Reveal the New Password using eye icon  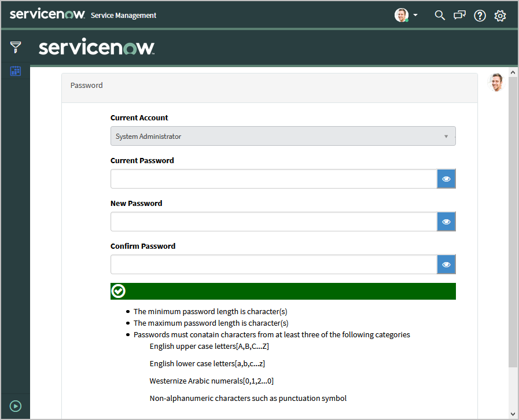pos(446,222)
